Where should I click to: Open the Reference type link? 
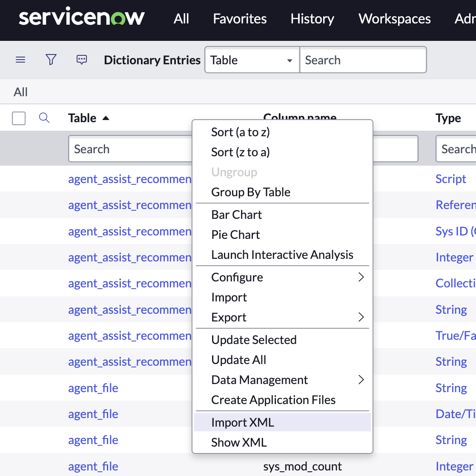[x=456, y=205]
